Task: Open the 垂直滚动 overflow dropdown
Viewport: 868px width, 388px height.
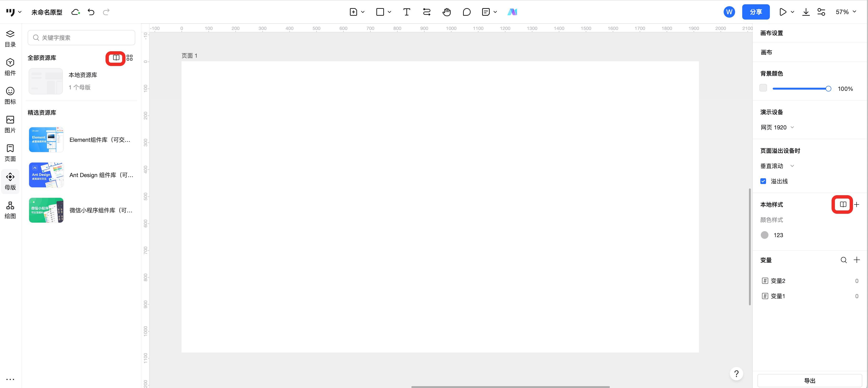Action: click(x=777, y=166)
